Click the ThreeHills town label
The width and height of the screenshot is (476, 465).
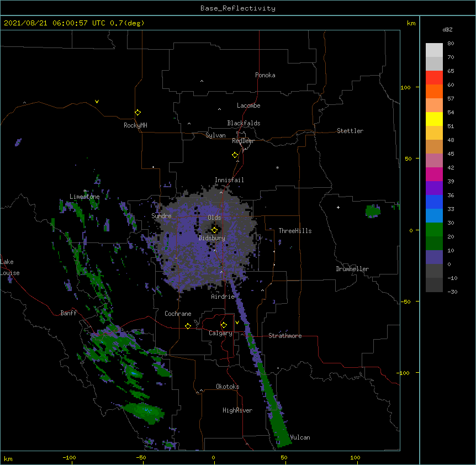295,231
